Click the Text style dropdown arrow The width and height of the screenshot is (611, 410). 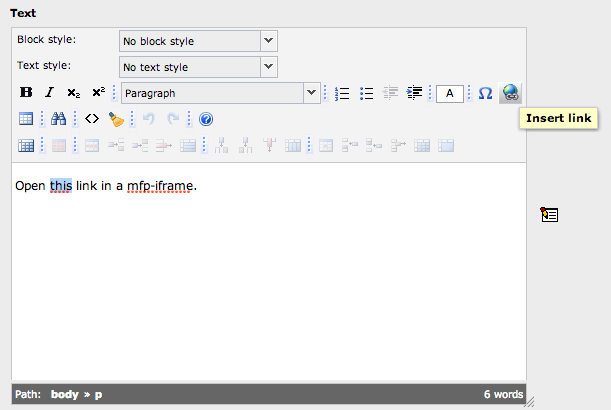pyautogui.click(x=268, y=67)
